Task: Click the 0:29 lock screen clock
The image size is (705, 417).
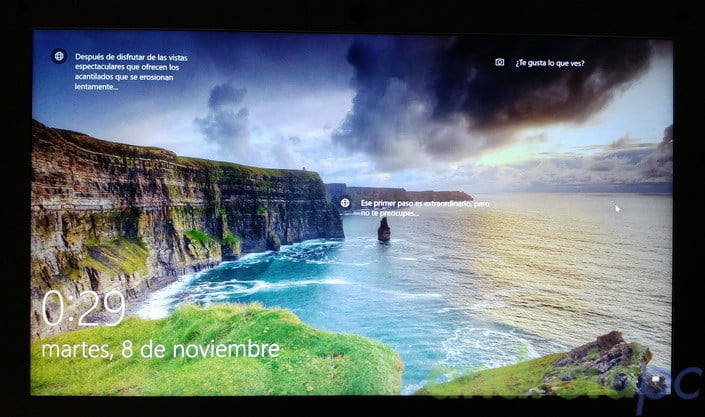Action: (83, 309)
